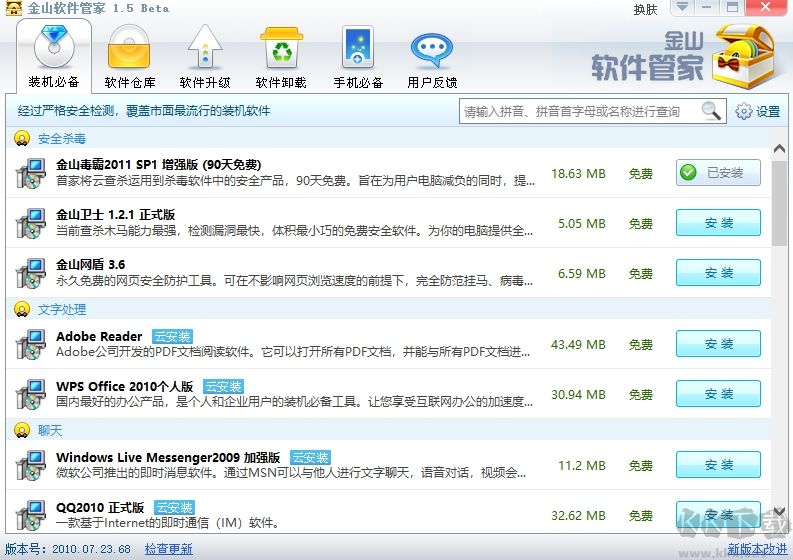Viewport: 793px width, 560px height.
Task: Click 云安装 badge next to Windows Live Messenger
Action: (x=311, y=457)
